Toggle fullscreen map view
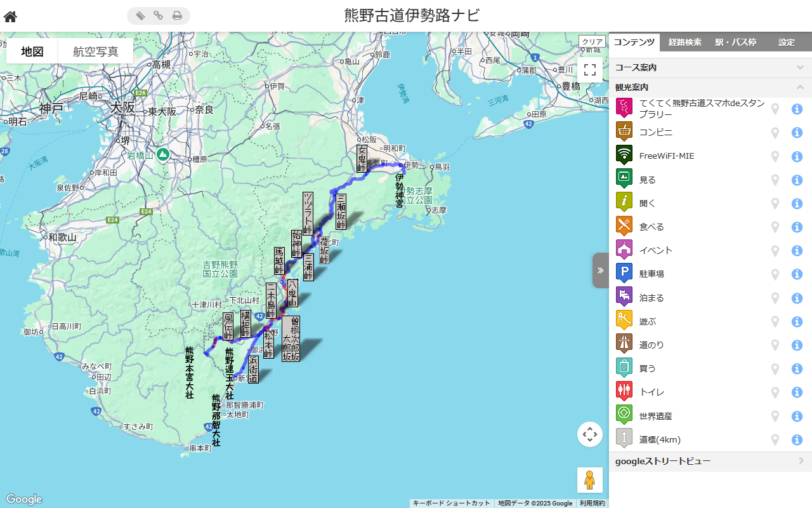Screen dimensions: 812x508 pos(590,70)
